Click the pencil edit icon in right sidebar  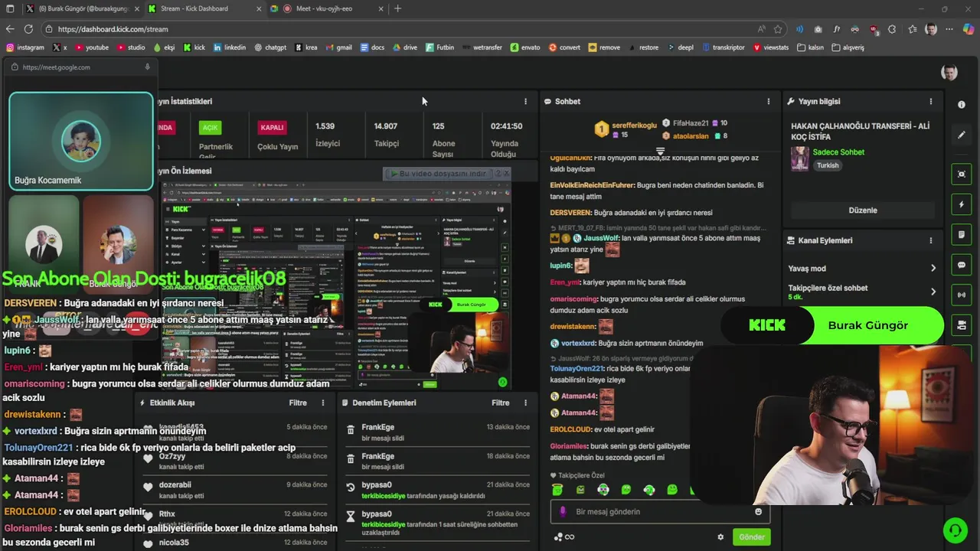[962, 135]
